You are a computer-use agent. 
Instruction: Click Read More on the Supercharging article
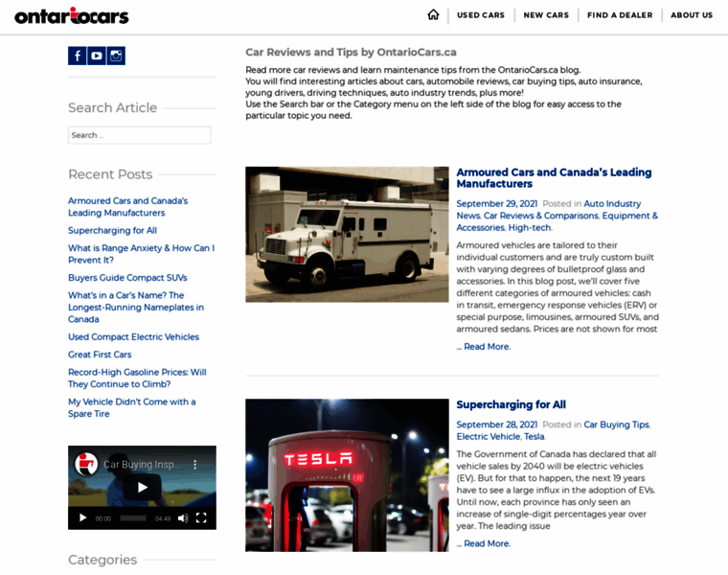(487, 543)
